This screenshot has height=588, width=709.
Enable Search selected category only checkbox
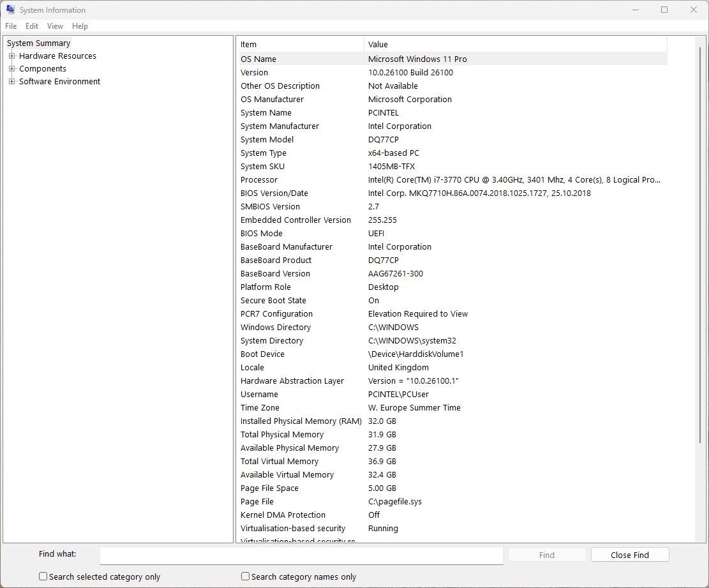(43, 577)
